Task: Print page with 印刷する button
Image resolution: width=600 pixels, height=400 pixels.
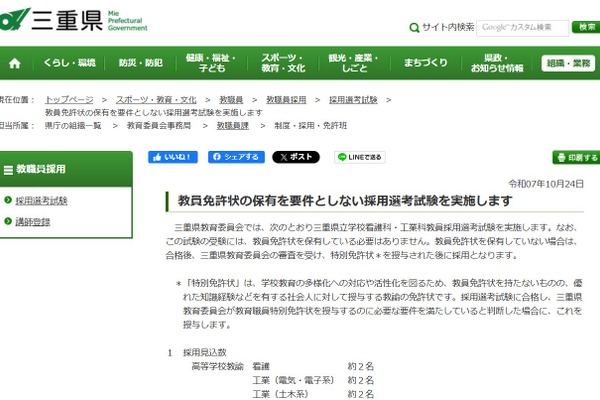Action: (576, 157)
